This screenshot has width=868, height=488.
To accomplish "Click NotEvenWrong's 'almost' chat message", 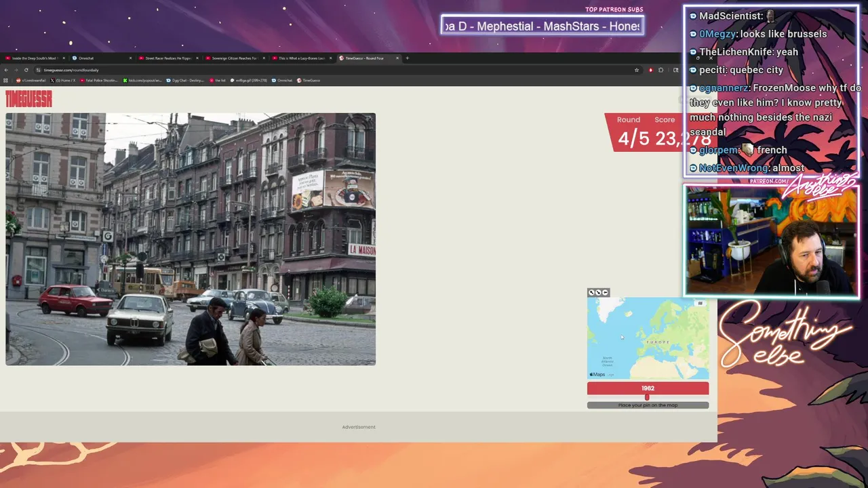I will 747,167.
